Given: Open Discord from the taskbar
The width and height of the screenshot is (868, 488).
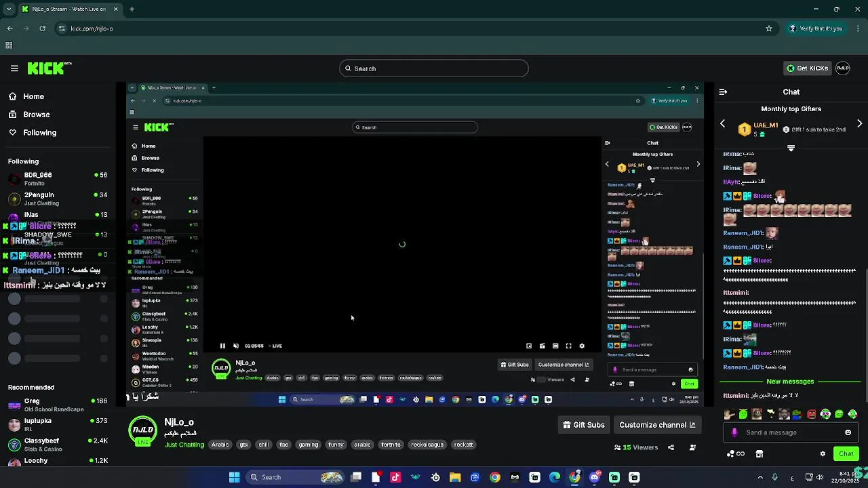Looking at the screenshot, I should (595, 477).
